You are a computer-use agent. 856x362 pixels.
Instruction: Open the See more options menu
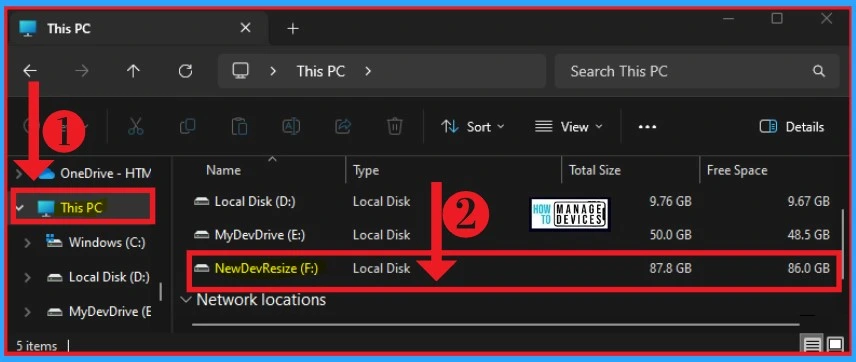click(647, 127)
